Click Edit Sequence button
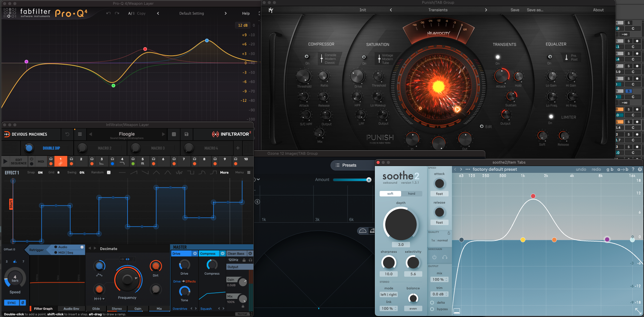Image resolution: width=644 pixels, height=317 pixels. (x=19, y=161)
